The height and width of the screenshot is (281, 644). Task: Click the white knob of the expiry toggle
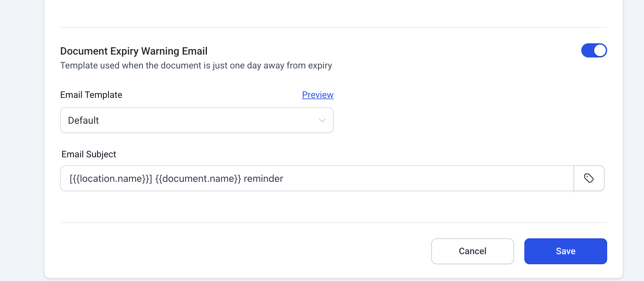point(600,50)
